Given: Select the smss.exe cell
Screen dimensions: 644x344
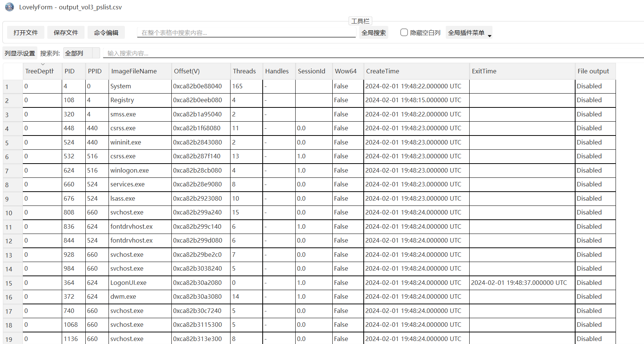Looking at the screenshot, I should (140, 114).
